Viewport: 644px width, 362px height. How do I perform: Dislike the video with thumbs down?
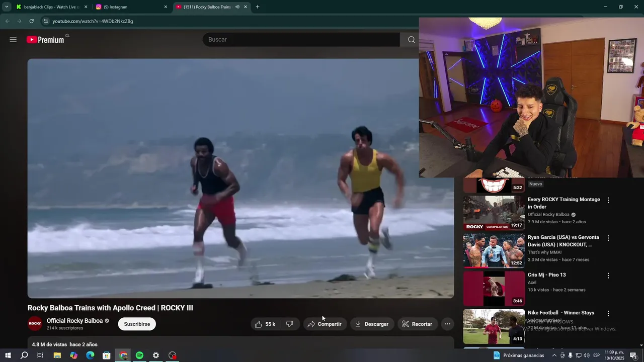290,324
